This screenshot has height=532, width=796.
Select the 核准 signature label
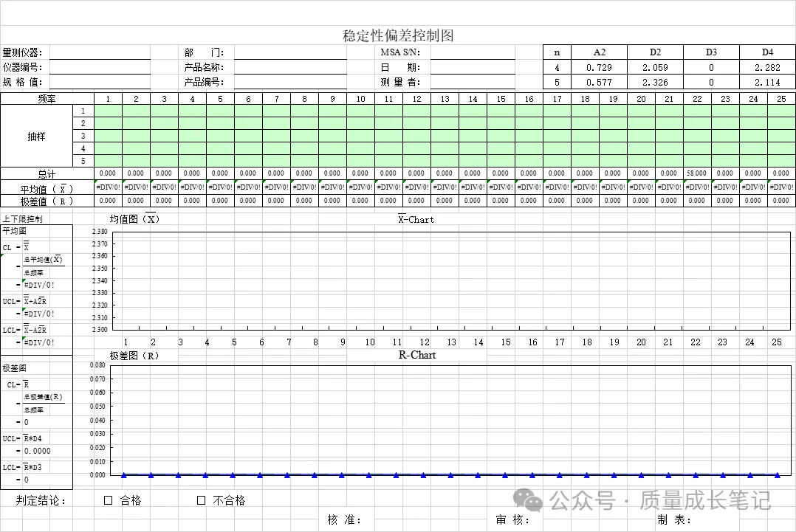[x=344, y=520]
